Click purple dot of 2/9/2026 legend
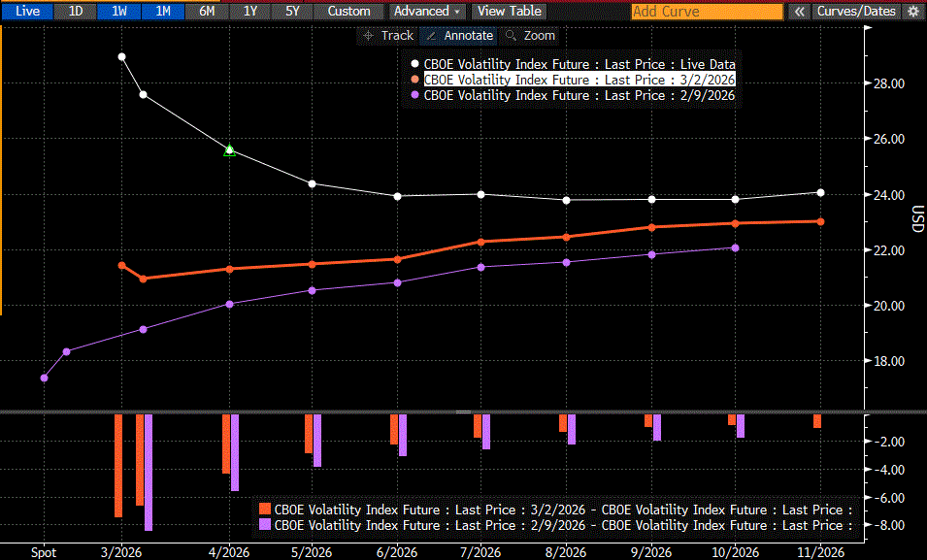Screen dimensions: 927x560 [x=414, y=95]
